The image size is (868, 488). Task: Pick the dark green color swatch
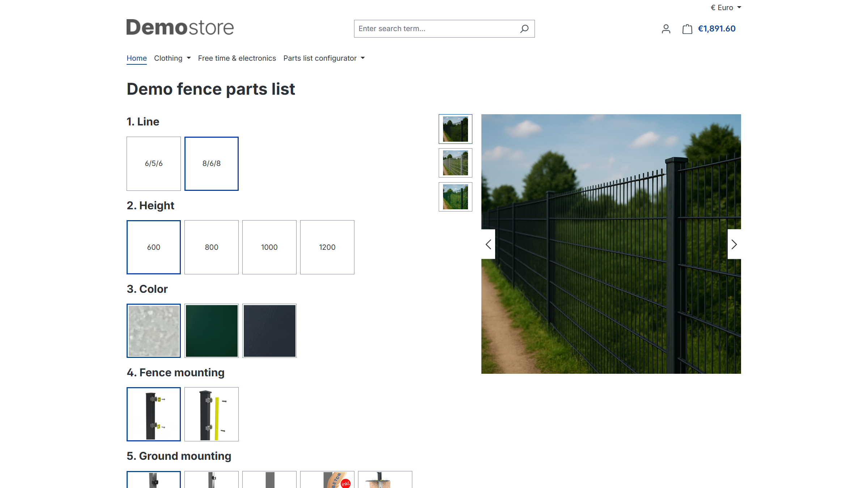[x=212, y=331]
